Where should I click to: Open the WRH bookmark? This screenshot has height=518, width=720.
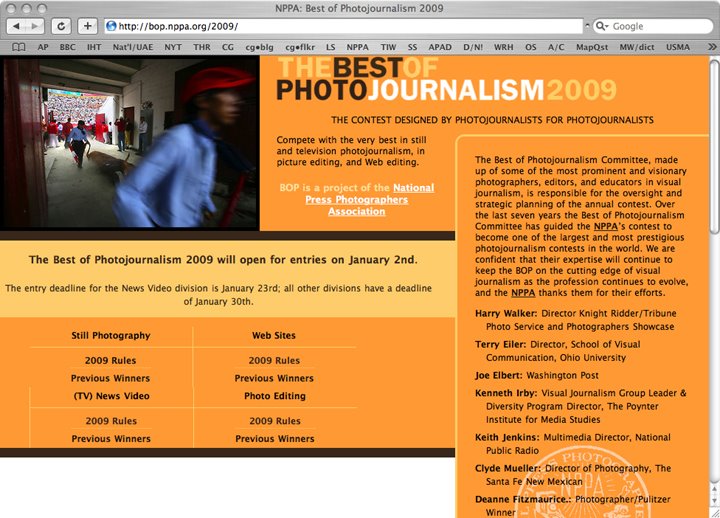point(504,47)
